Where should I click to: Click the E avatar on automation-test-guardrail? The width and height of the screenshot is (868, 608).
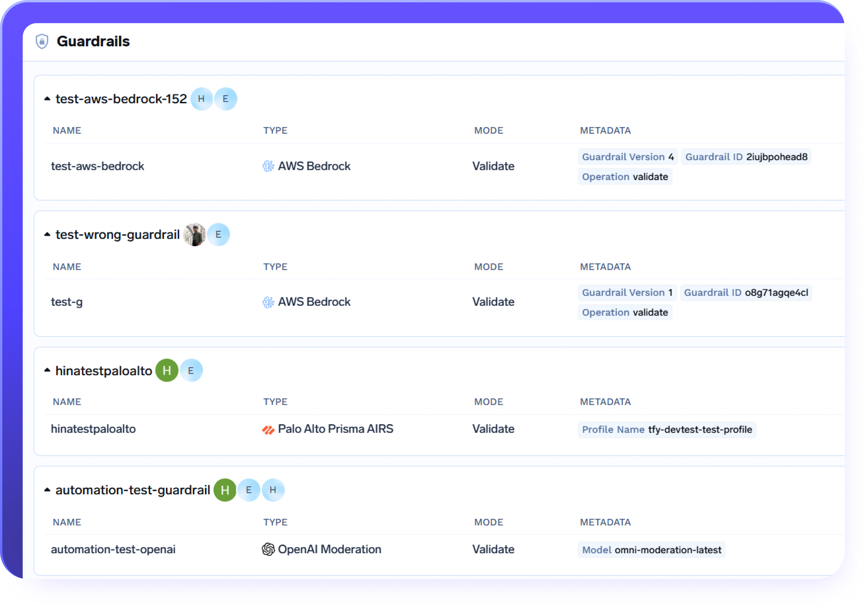point(249,490)
